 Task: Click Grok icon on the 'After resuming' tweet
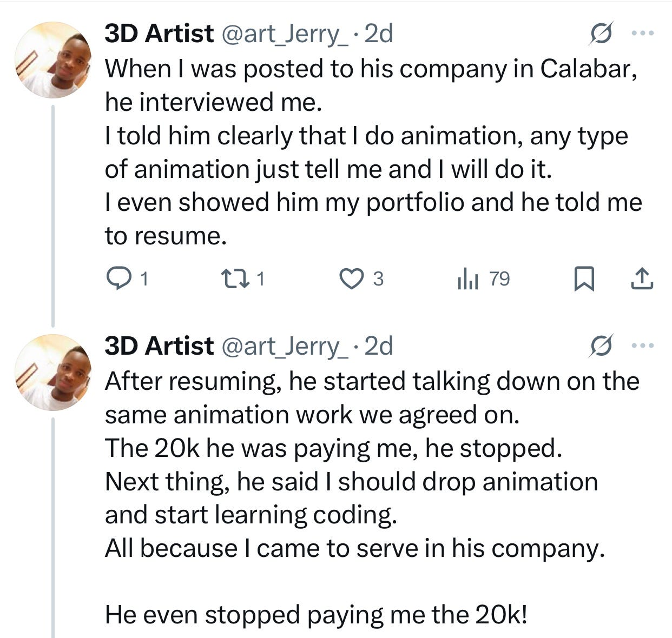(x=602, y=345)
